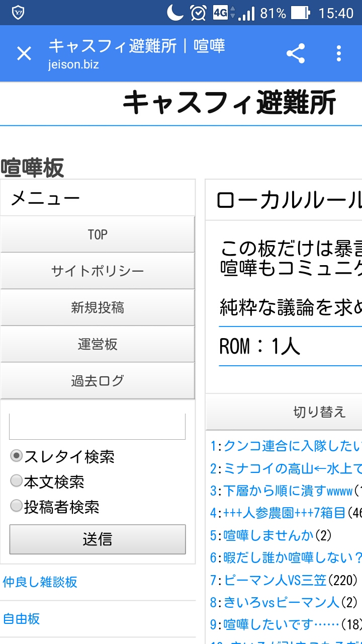The height and width of the screenshot is (644, 362).
Task: Open the 過去ログ menu item
Action: pos(98,381)
